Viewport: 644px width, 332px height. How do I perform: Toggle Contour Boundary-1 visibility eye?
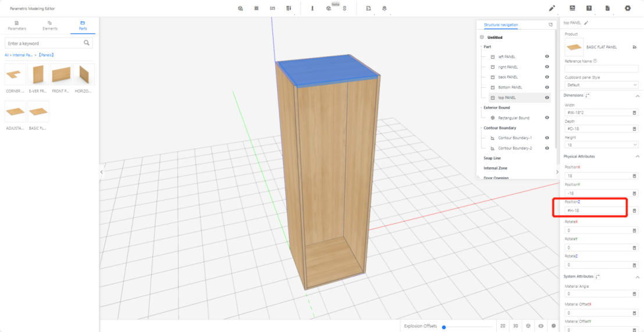(547, 138)
